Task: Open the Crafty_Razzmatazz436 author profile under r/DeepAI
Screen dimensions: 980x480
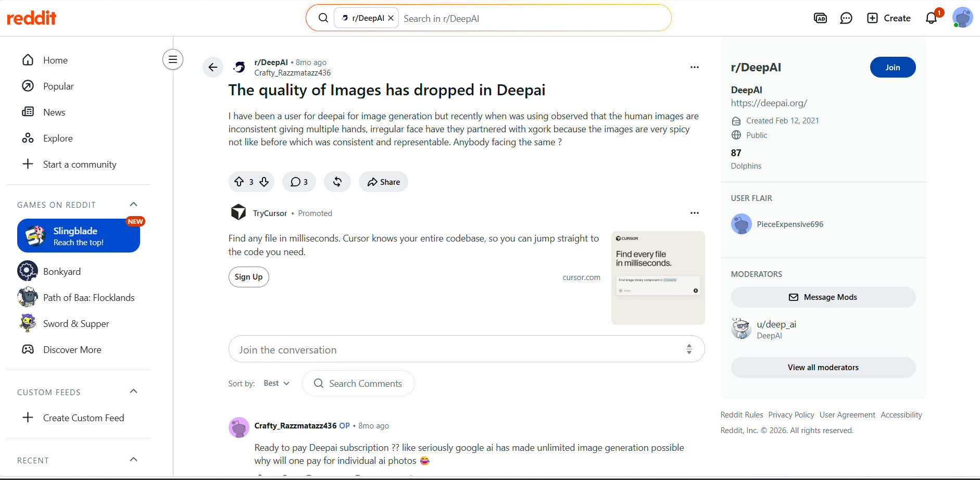Action: (x=293, y=73)
